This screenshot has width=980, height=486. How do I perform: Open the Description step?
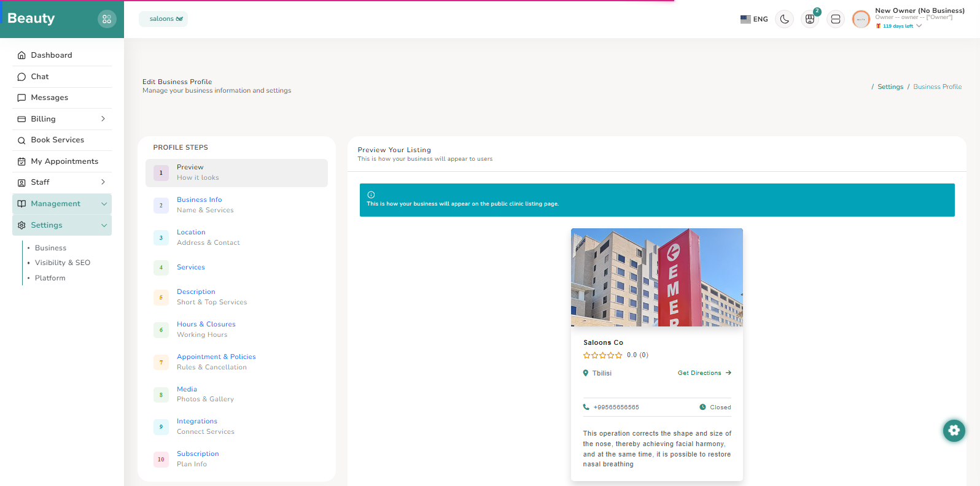click(x=236, y=297)
